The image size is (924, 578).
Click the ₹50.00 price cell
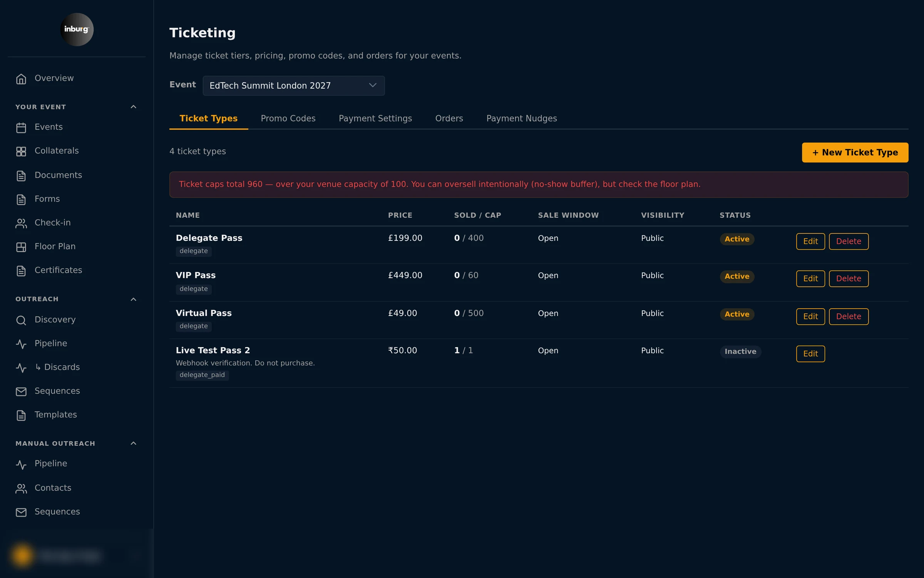402,351
